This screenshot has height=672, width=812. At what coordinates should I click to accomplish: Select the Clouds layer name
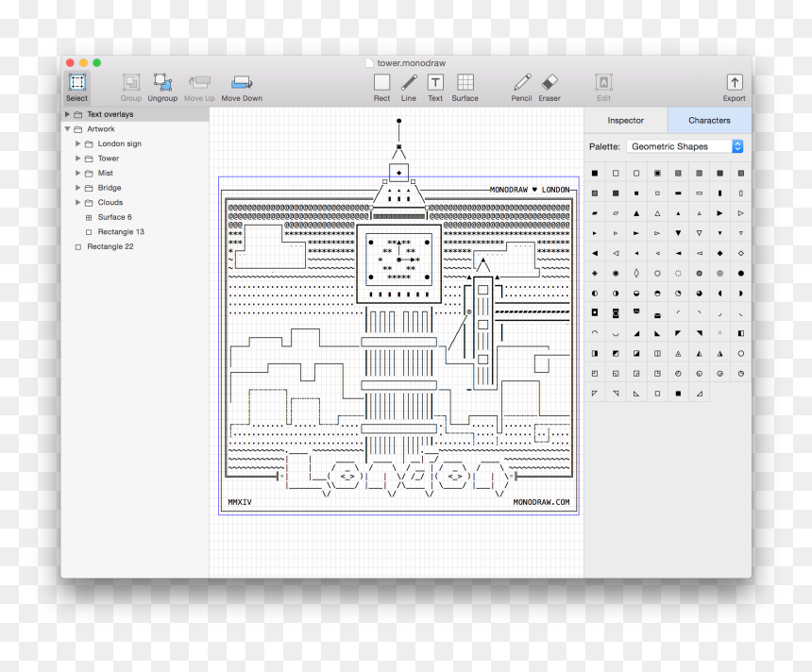pyautogui.click(x=110, y=202)
